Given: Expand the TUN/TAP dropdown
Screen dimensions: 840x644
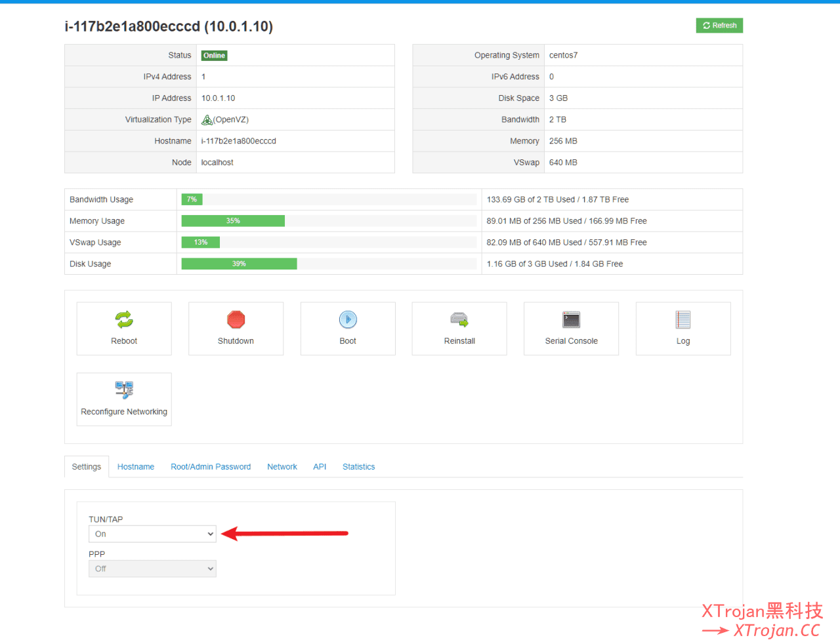Looking at the screenshot, I should (152, 534).
